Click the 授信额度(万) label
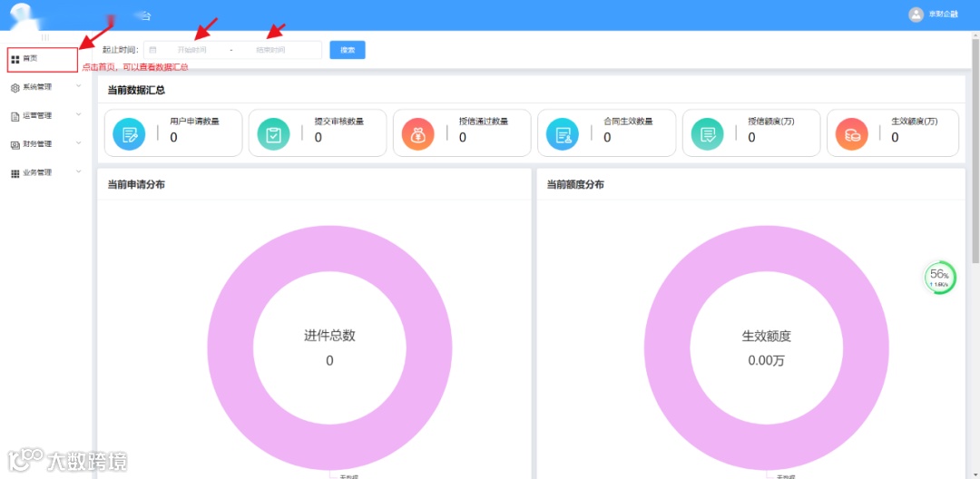Viewport: 980px width, 479px height. tap(771, 122)
